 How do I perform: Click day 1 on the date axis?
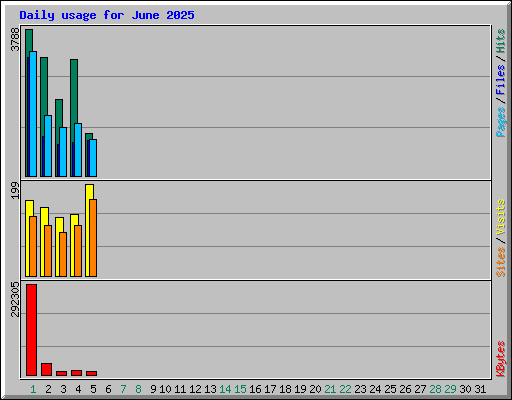(x=33, y=389)
